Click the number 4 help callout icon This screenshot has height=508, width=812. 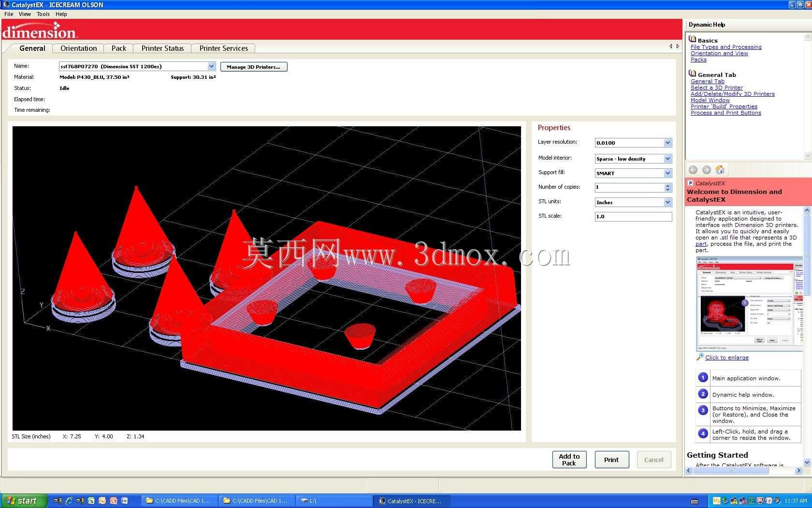[x=703, y=433]
